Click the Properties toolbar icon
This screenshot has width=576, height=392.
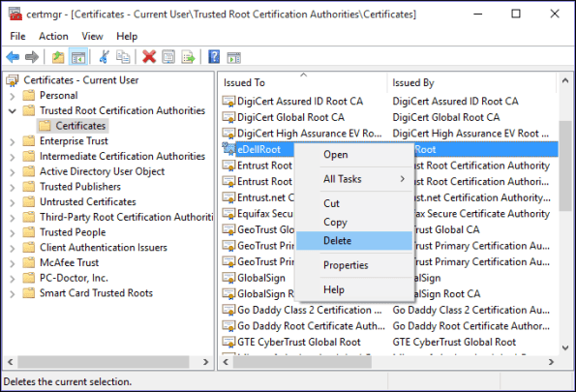[x=168, y=57]
